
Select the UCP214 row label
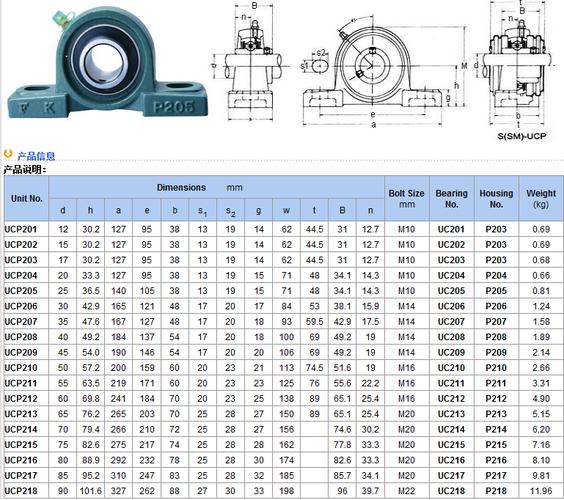[21, 429]
